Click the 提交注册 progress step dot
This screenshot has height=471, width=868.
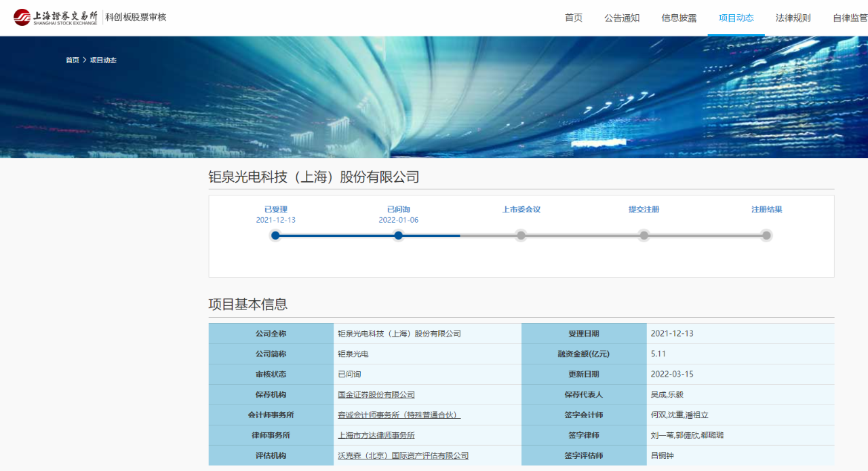644,235
